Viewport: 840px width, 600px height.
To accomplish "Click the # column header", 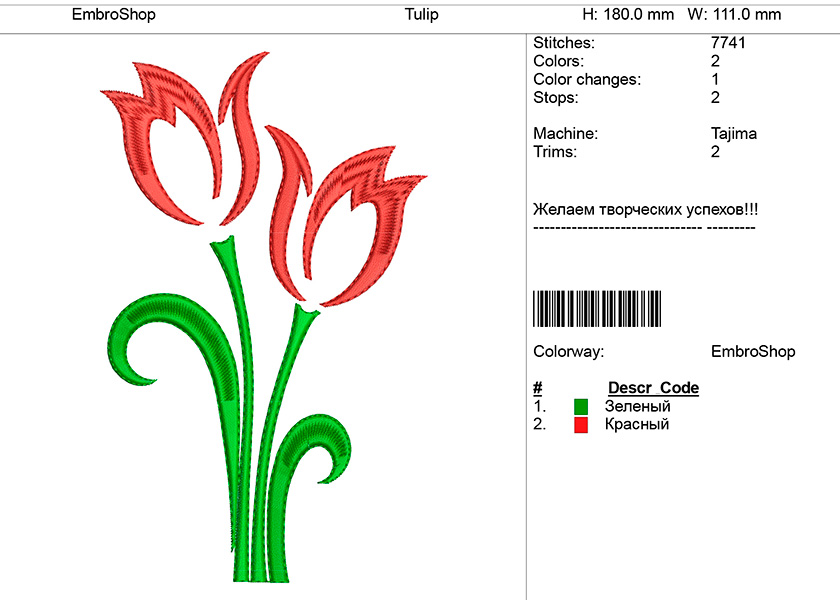I will coord(538,388).
